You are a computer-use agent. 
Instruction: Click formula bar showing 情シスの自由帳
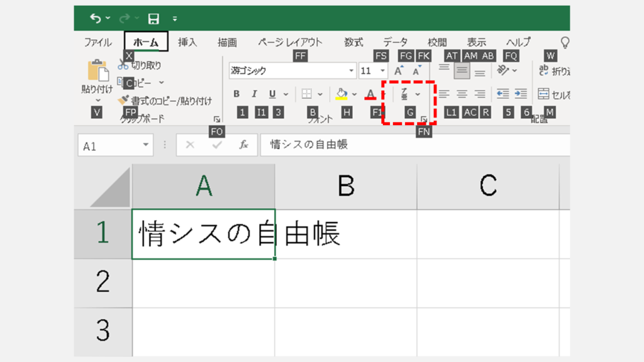tap(415, 145)
